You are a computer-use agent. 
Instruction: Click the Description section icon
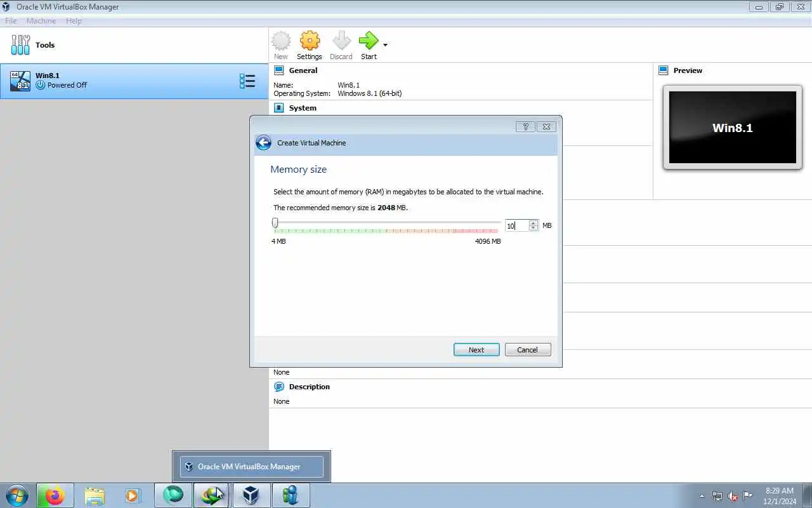pyautogui.click(x=279, y=387)
